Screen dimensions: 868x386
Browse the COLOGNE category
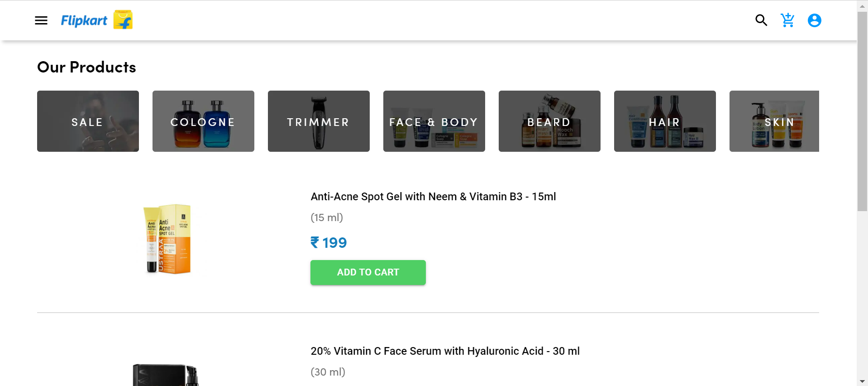(203, 121)
